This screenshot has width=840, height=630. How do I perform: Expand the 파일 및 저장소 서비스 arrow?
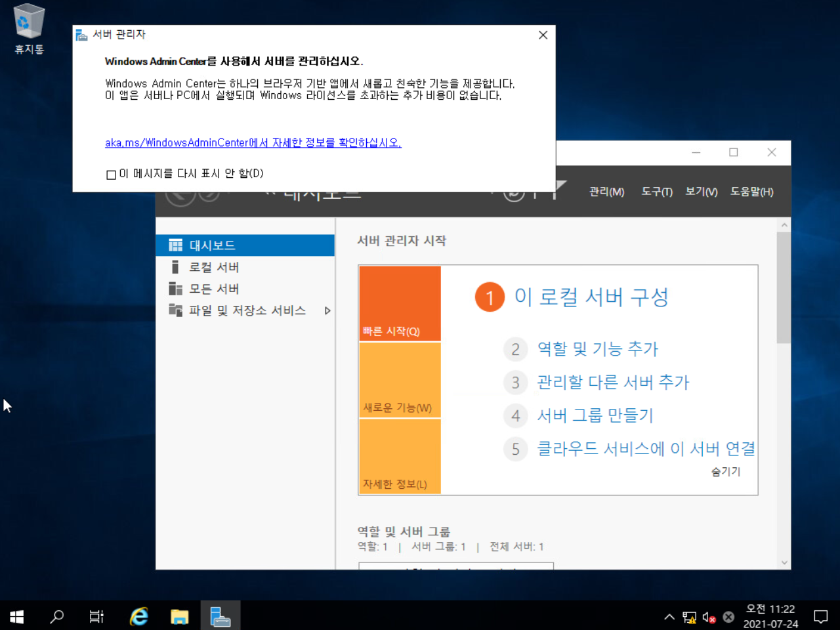[327, 310]
